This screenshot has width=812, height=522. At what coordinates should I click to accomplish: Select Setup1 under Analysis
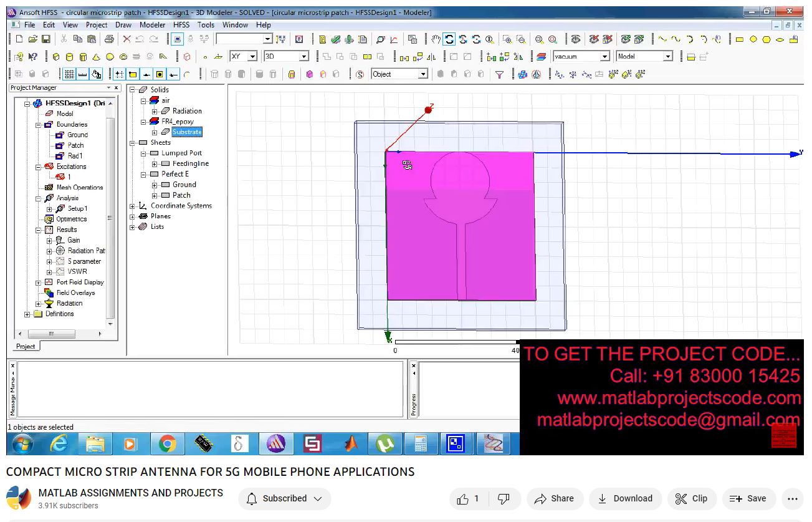[x=77, y=209]
